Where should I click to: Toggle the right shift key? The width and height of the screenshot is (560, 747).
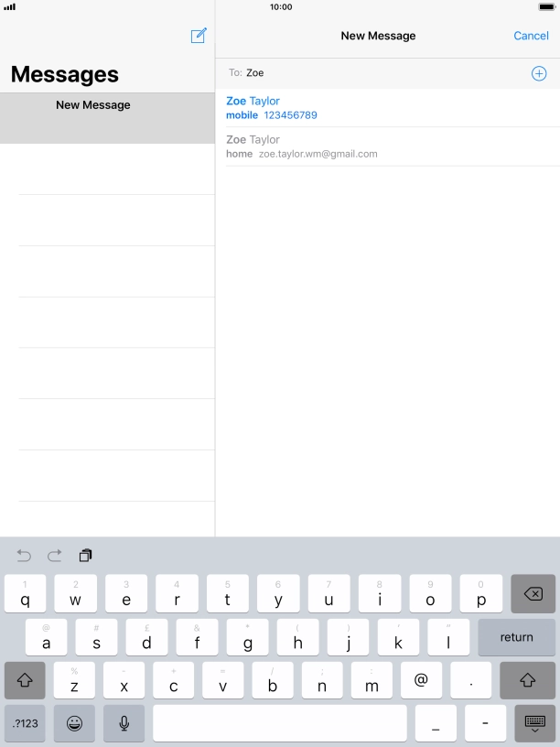[x=527, y=680]
